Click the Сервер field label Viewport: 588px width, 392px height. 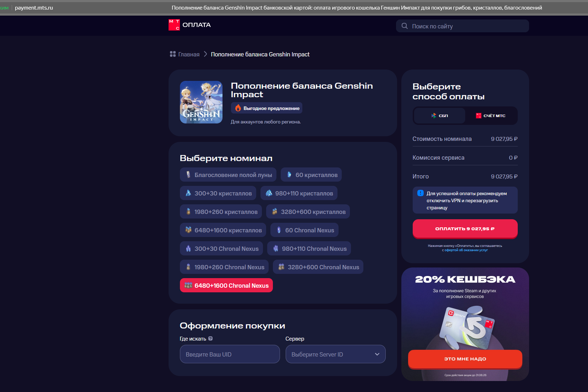click(x=295, y=339)
